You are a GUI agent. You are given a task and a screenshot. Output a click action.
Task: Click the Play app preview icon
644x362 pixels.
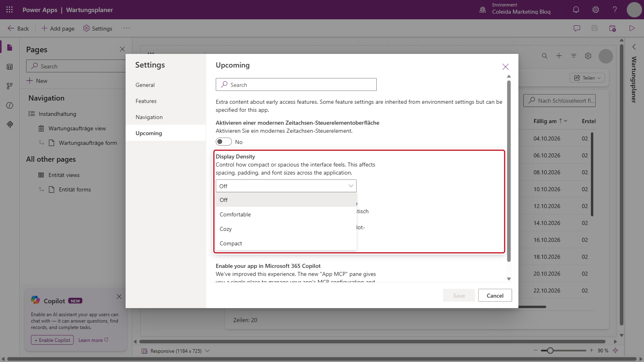[632, 28]
